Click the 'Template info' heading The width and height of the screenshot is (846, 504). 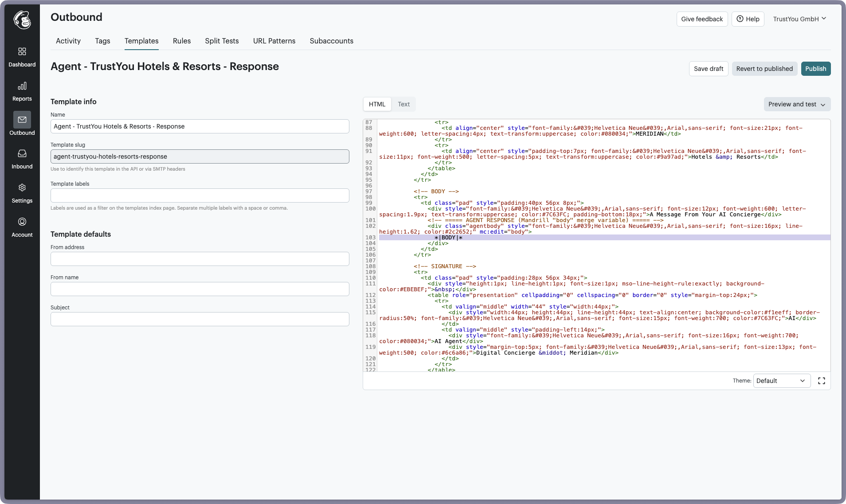pos(74,102)
